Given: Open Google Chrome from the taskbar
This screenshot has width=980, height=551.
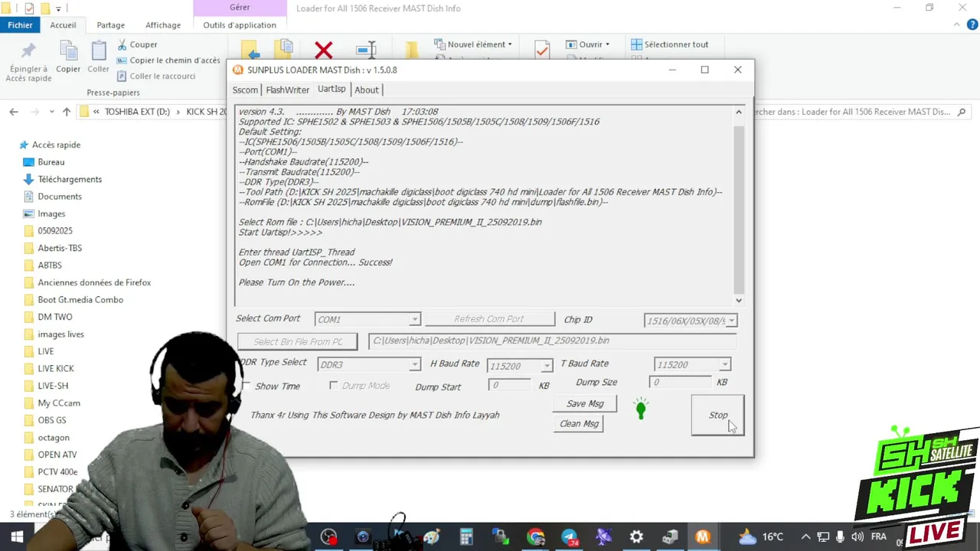Looking at the screenshot, I should tap(535, 537).
